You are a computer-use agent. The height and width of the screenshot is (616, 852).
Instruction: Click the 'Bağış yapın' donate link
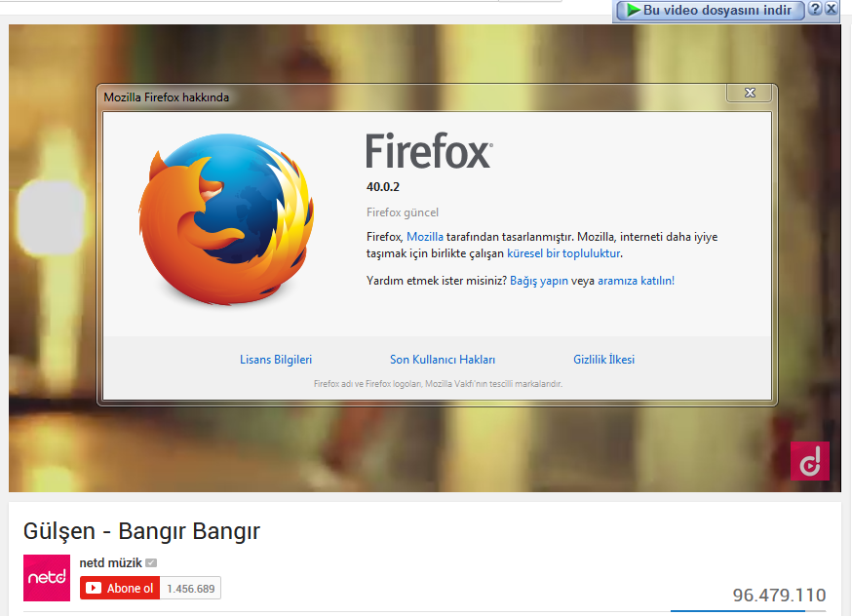tap(538, 281)
